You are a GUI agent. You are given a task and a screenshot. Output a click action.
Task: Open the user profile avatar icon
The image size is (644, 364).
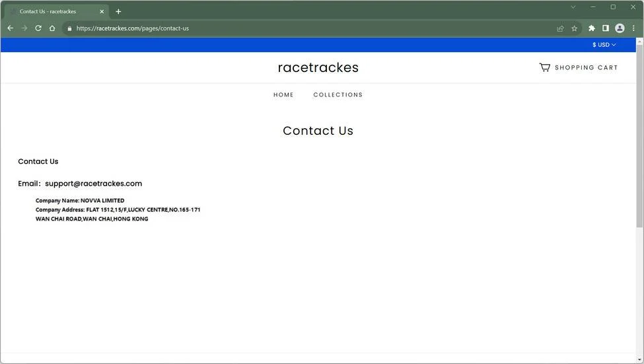coord(620,28)
